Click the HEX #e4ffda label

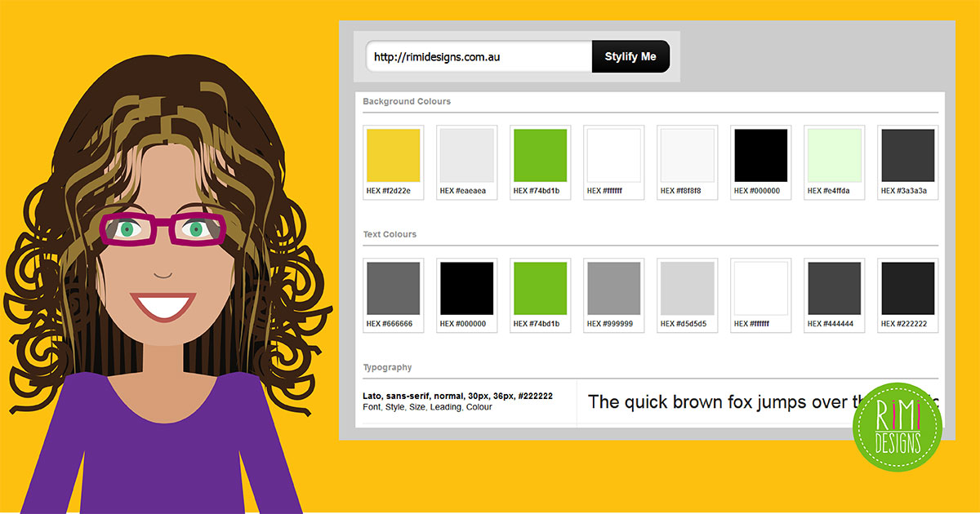click(829, 191)
